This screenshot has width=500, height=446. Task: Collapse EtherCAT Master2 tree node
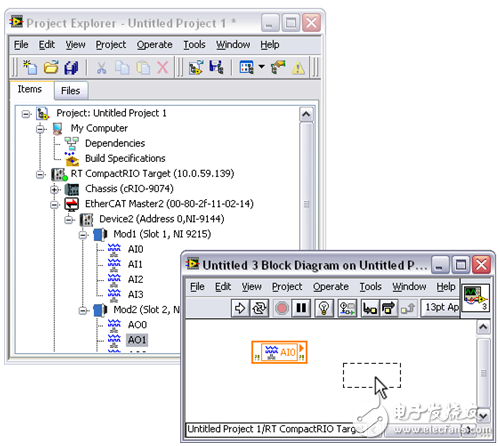pyautogui.click(x=54, y=204)
